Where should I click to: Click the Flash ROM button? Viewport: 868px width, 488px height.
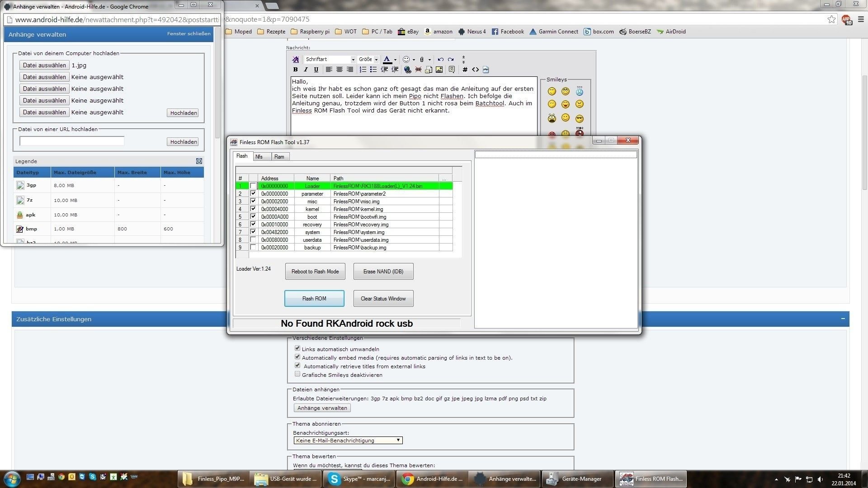pos(314,299)
